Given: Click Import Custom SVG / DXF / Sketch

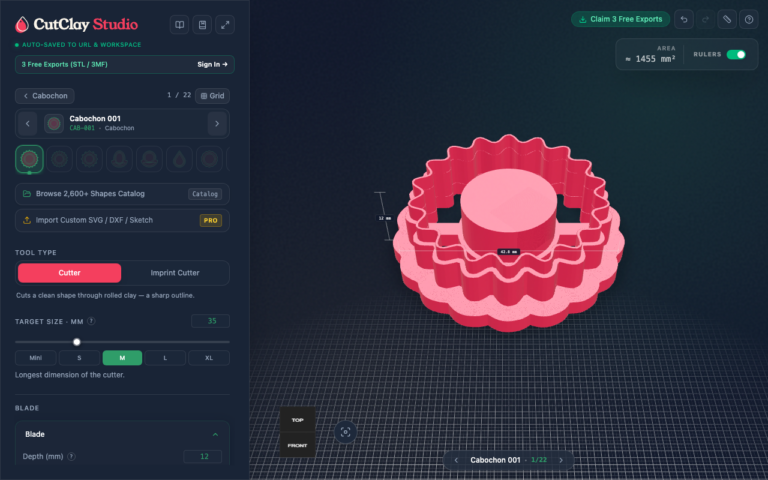Looking at the screenshot, I should pos(122,220).
